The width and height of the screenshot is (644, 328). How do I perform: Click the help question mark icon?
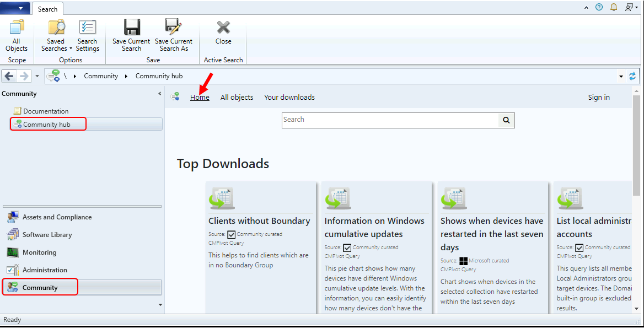coord(599,7)
